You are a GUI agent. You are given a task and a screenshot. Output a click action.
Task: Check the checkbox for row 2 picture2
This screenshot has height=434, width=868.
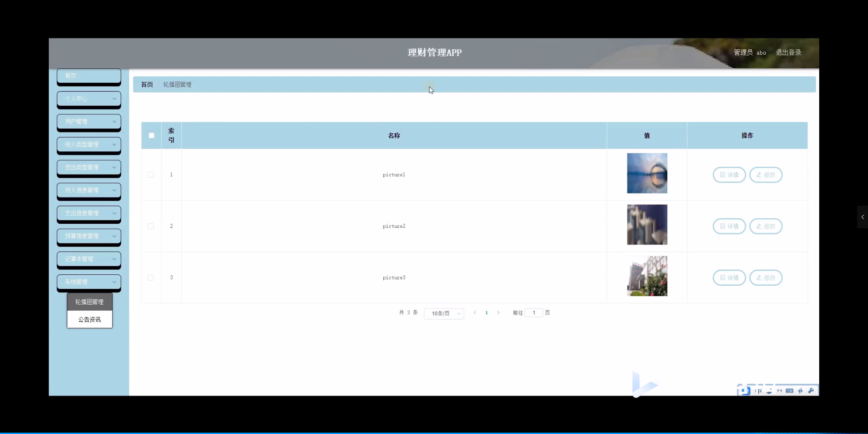pos(151,226)
